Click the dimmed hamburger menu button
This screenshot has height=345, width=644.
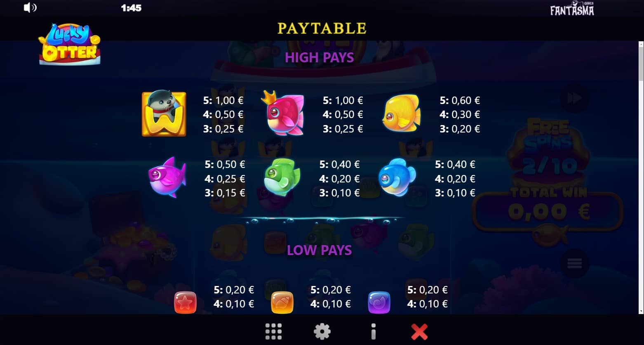[x=574, y=263]
